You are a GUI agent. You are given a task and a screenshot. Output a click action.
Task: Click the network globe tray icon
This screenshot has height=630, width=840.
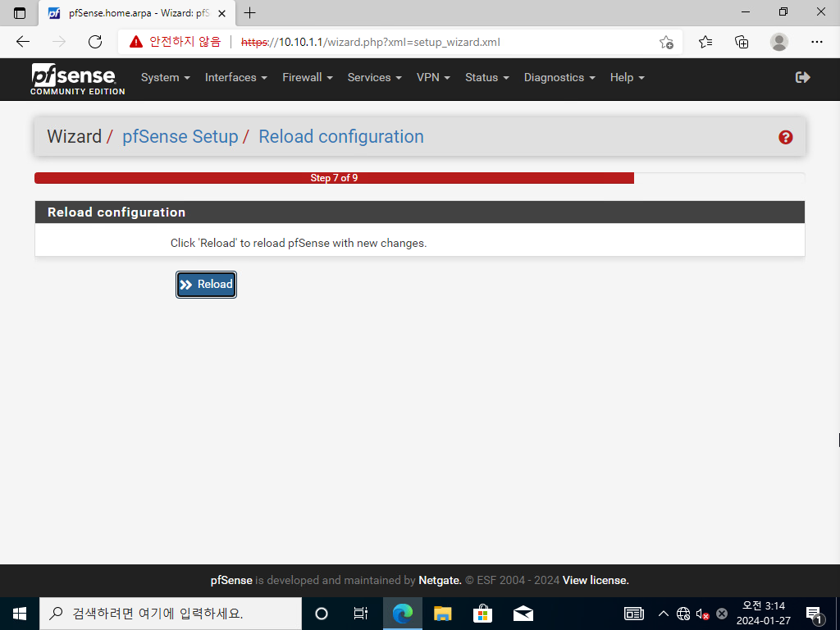point(683,614)
